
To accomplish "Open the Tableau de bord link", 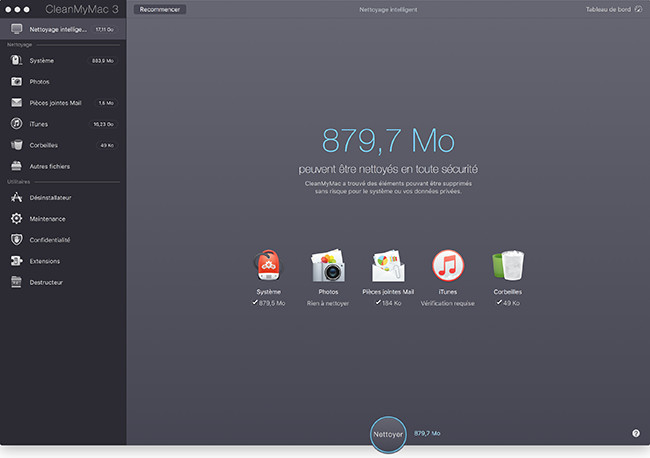I will coord(608,9).
